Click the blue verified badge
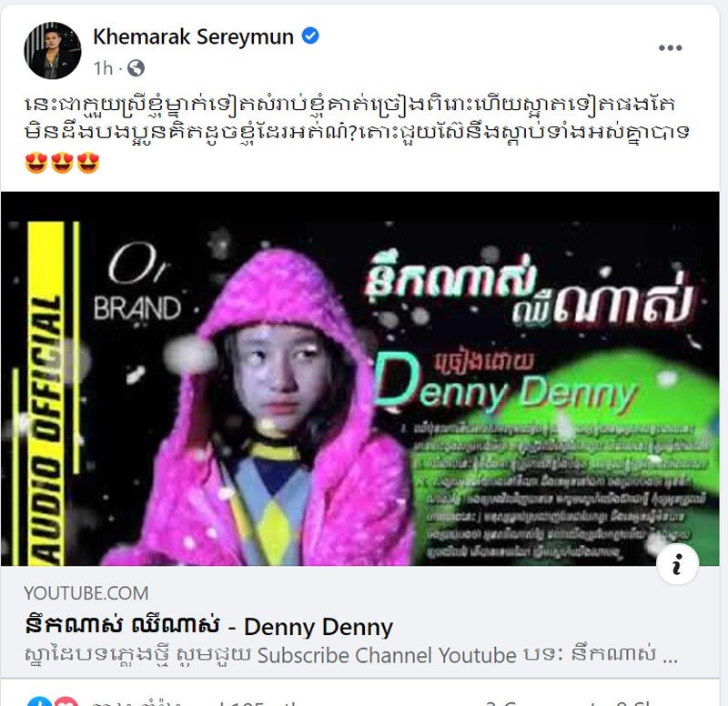The image size is (728, 706). pos(310,35)
